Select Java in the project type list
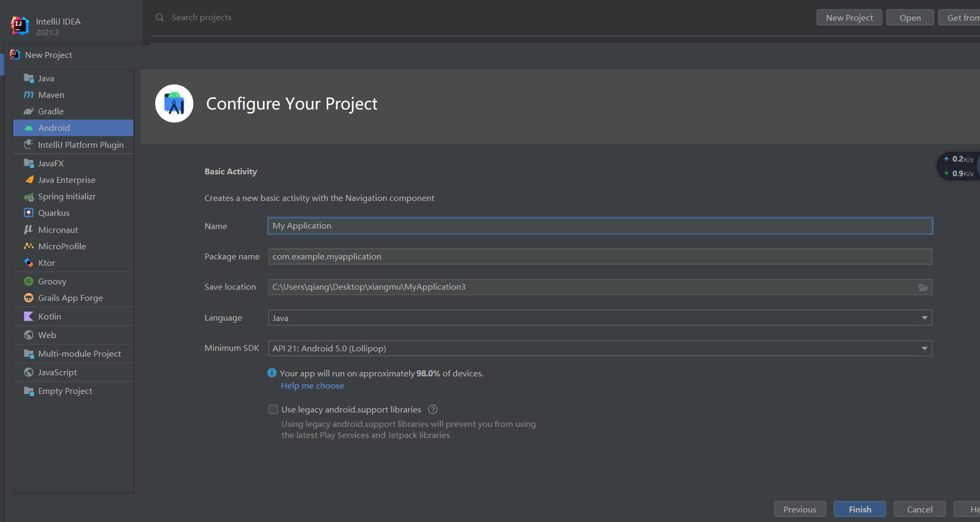Viewport: 980px width, 522px height. (x=73, y=78)
